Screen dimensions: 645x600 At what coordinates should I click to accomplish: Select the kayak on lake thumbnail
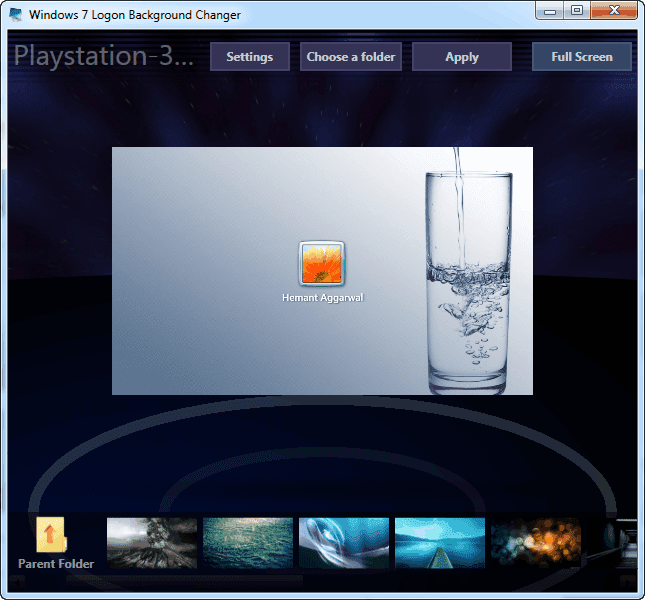440,543
